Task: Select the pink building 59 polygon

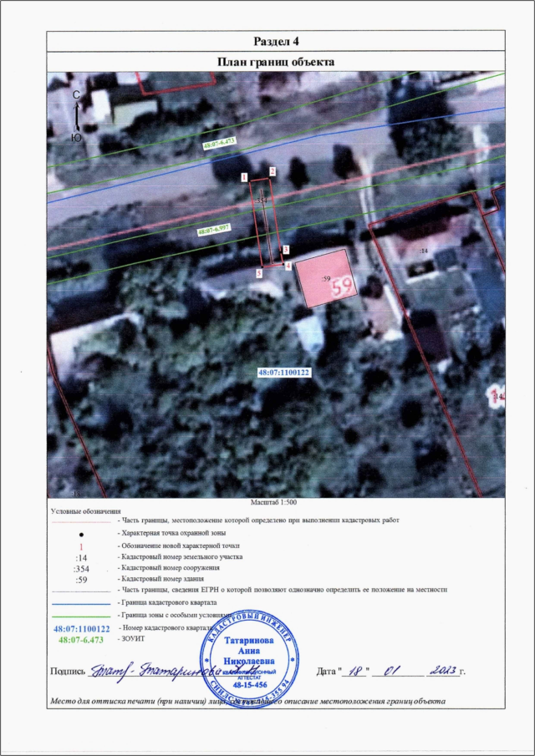Action: point(329,278)
